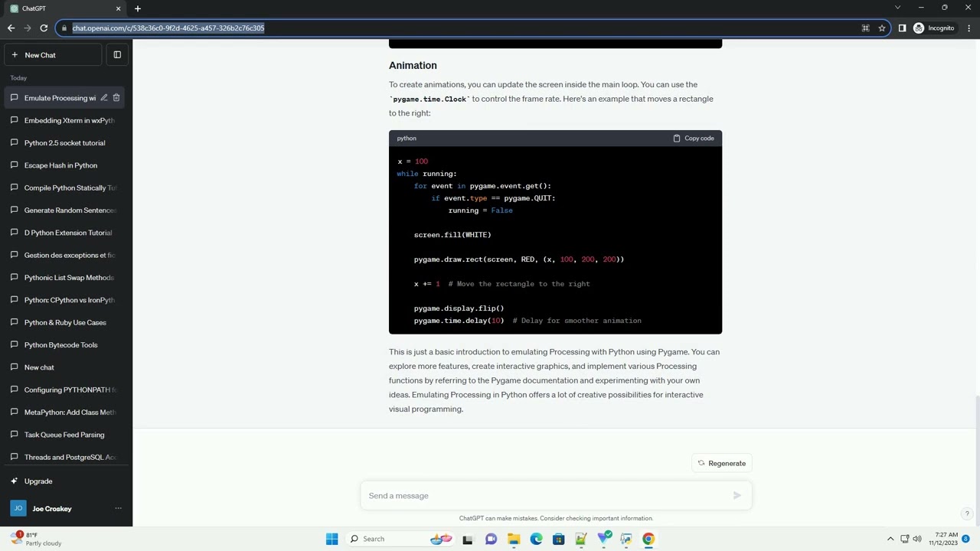Click the New Chat button
980x551 pixels.
(52, 55)
